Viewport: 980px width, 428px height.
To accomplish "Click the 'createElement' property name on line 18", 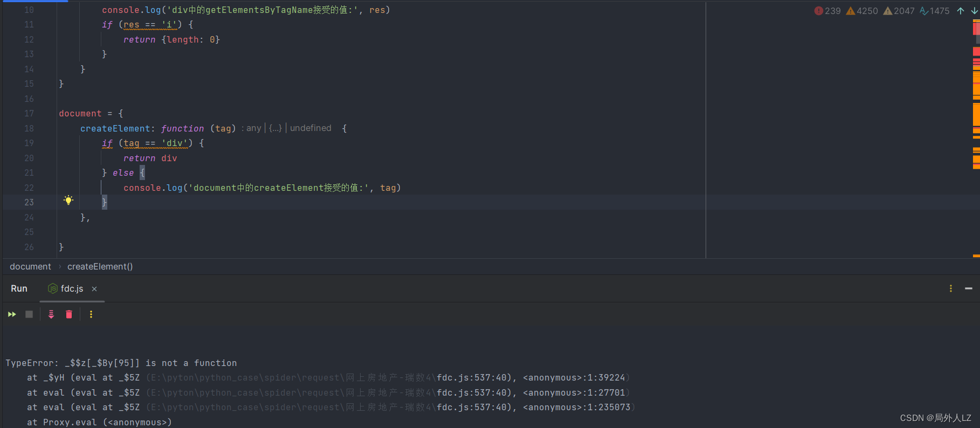I will pyautogui.click(x=115, y=128).
